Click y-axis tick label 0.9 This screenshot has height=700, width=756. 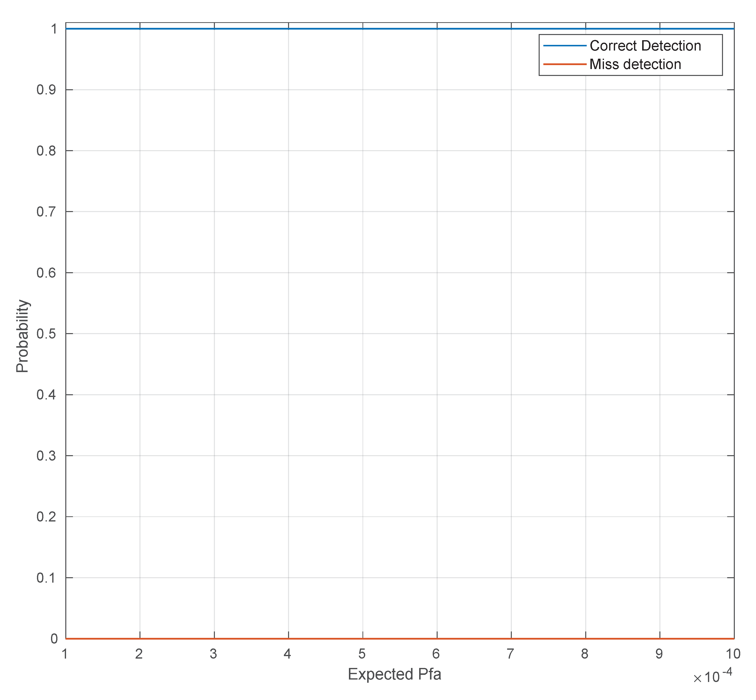coord(46,90)
